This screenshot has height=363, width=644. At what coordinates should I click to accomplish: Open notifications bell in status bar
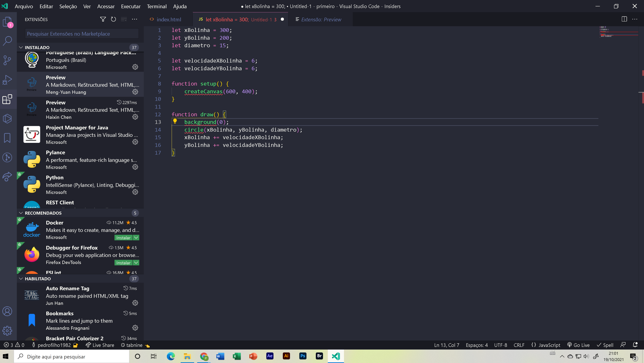[x=635, y=345]
